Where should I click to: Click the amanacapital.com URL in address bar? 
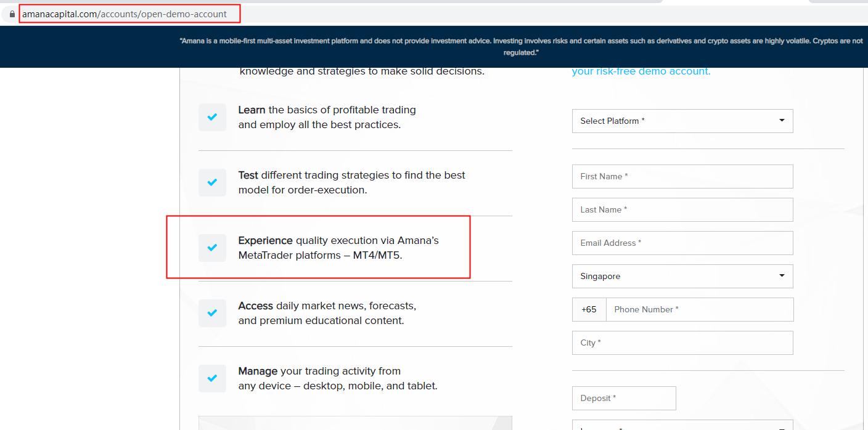(x=125, y=14)
